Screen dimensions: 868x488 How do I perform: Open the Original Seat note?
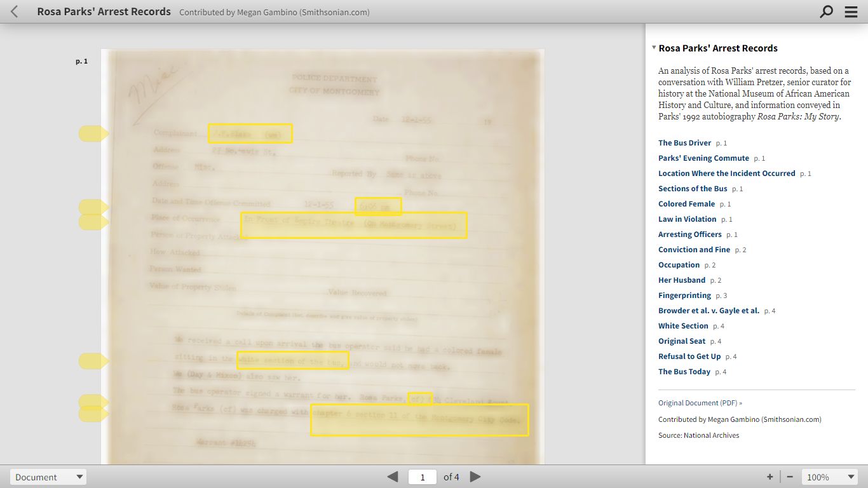[682, 341]
